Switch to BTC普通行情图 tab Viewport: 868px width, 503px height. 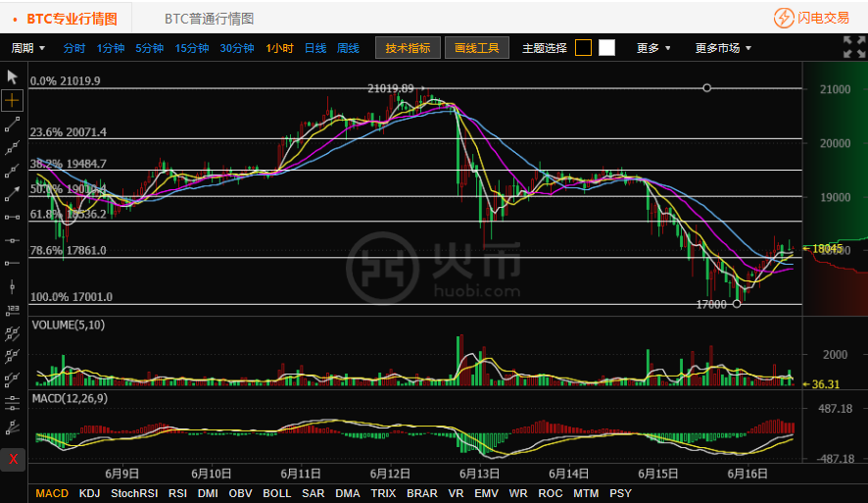pyautogui.click(x=209, y=19)
